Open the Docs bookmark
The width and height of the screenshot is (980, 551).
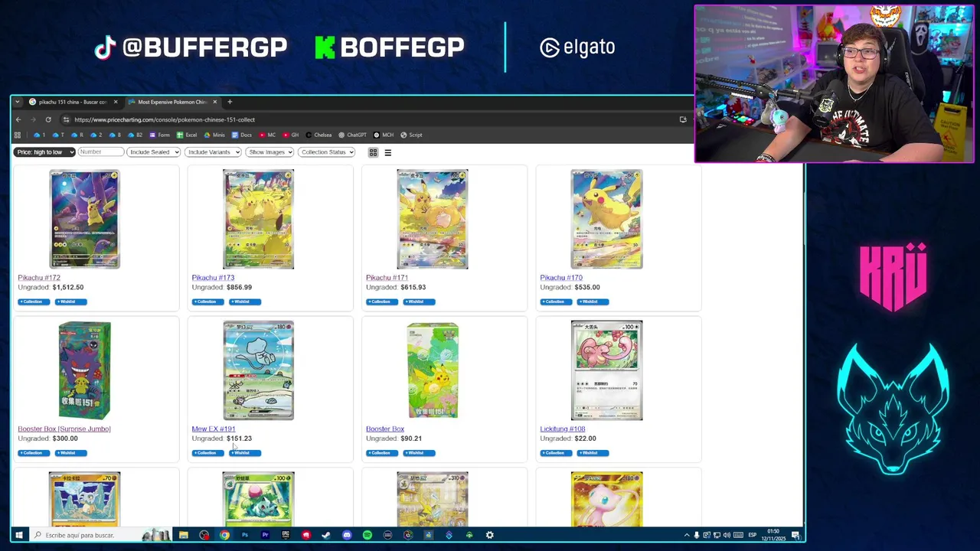(x=242, y=135)
